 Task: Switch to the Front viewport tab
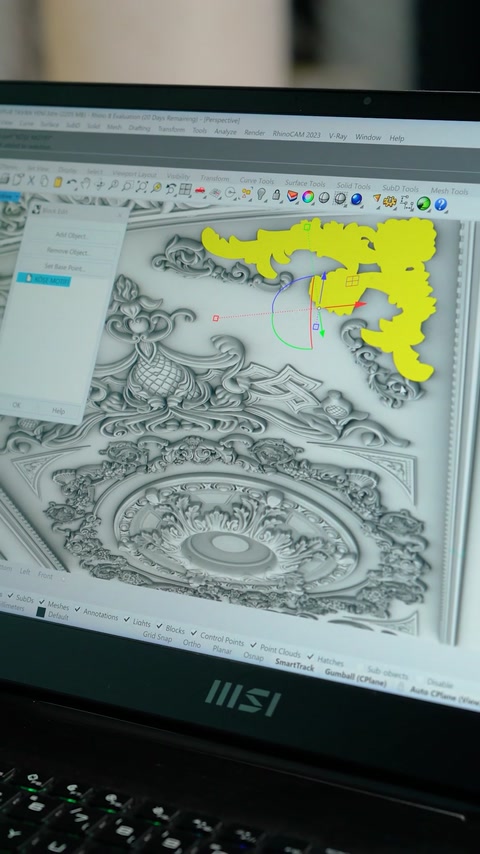(45, 575)
